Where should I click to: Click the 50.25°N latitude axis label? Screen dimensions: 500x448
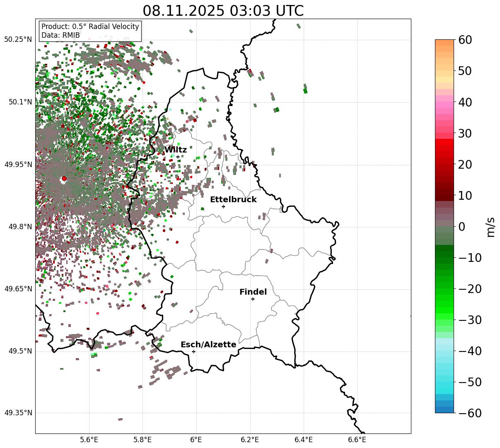click(18, 40)
